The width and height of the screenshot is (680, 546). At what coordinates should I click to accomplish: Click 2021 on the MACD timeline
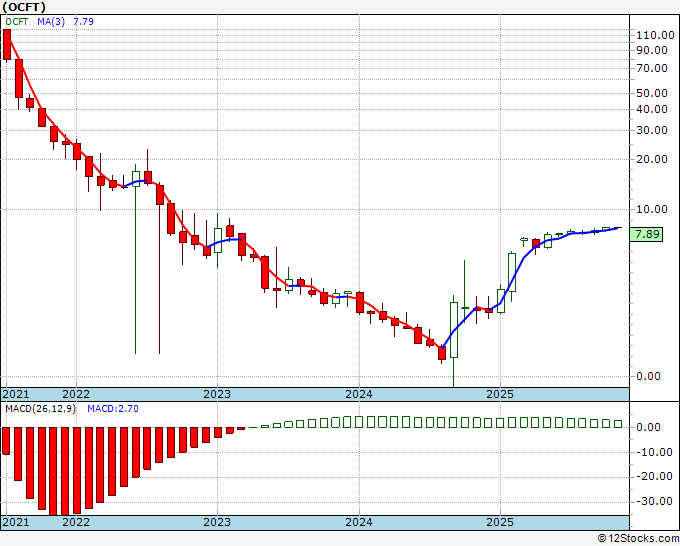click(x=16, y=522)
